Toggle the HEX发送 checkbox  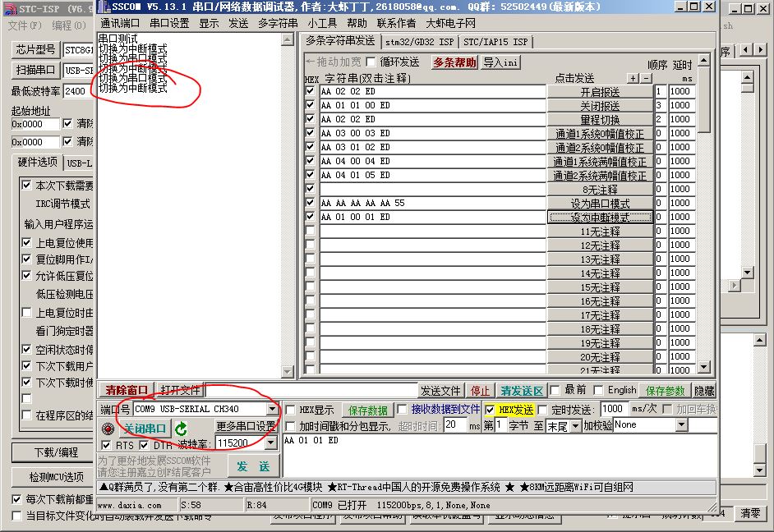[490, 410]
